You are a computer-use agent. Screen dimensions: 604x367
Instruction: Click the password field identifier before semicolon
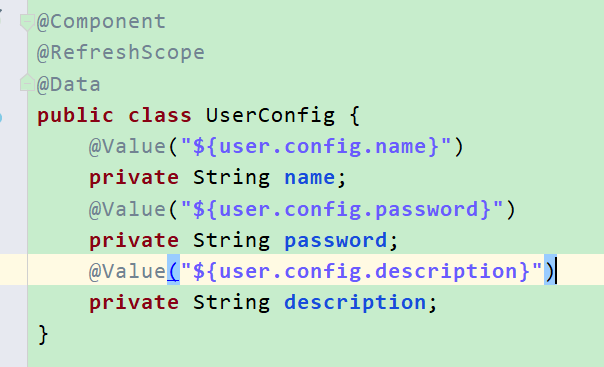pyautogui.click(x=336, y=241)
